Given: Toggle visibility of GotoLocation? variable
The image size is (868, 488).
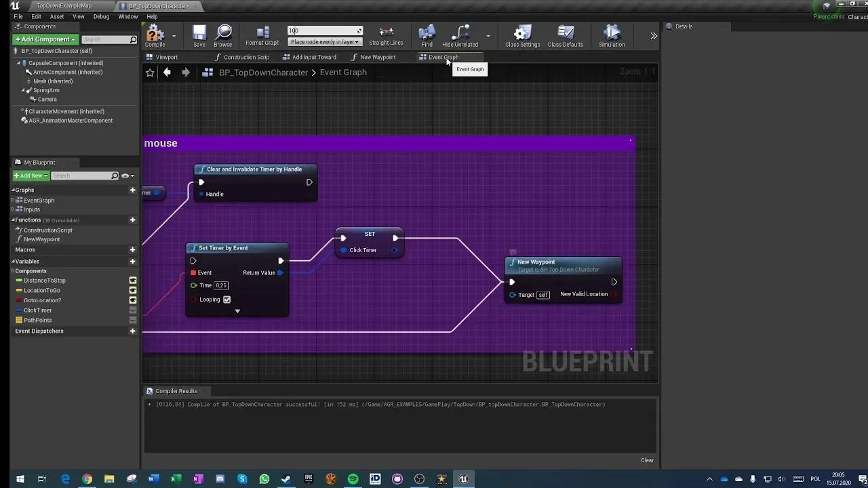Looking at the screenshot, I should (x=133, y=300).
